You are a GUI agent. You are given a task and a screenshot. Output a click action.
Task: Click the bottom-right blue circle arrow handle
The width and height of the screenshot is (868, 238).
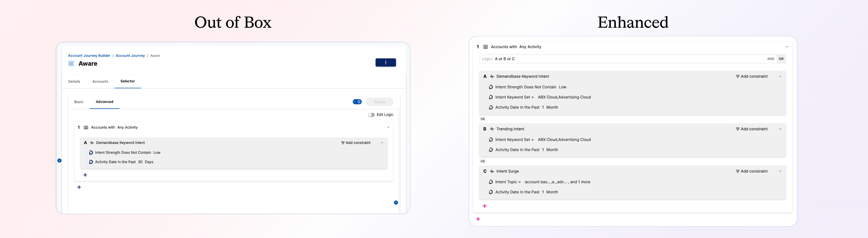pos(396,203)
